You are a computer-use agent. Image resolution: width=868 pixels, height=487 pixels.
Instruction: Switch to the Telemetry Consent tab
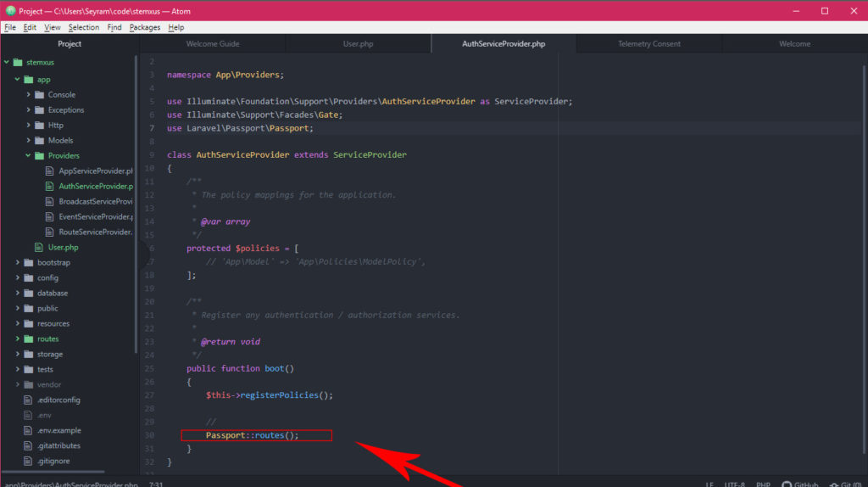pos(648,44)
